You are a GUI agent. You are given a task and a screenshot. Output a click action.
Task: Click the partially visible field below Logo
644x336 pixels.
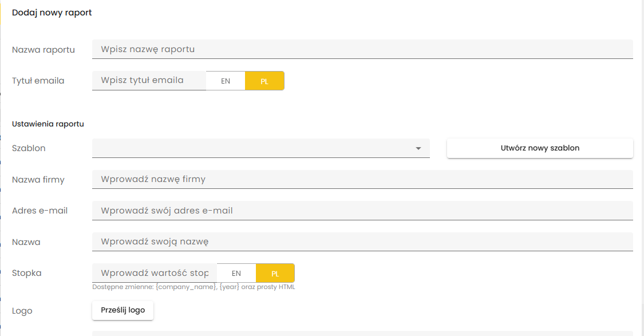pyautogui.click(x=362, y=333)
